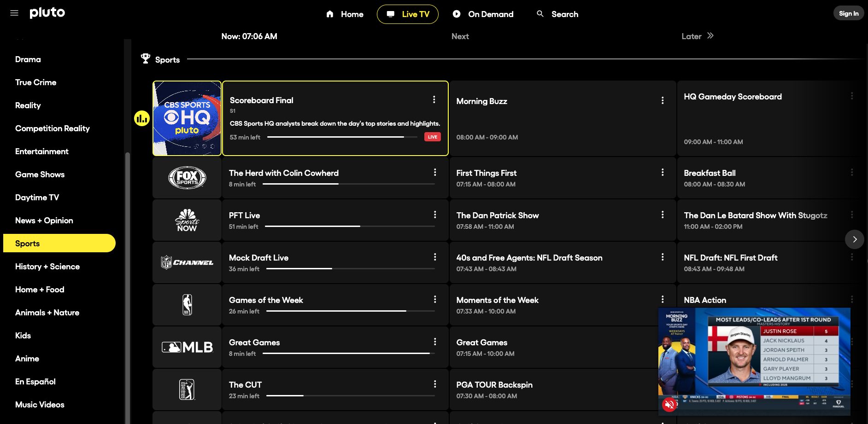
Task: Click the Pluto TV logo
Action: point(47,13)
